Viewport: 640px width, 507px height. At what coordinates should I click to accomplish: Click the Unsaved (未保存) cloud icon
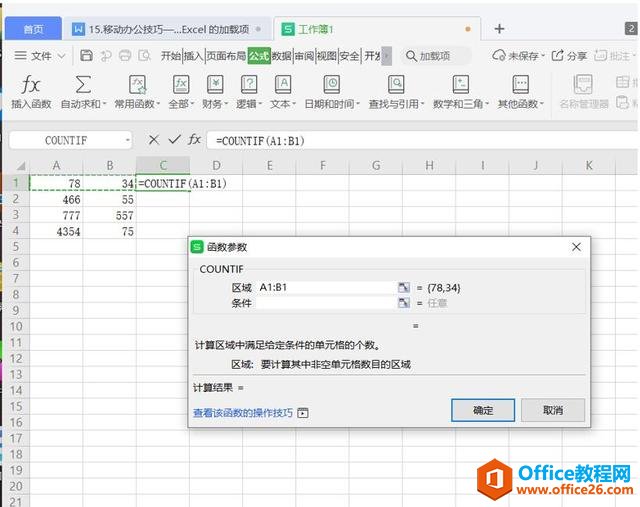click(x=498, y=56)
